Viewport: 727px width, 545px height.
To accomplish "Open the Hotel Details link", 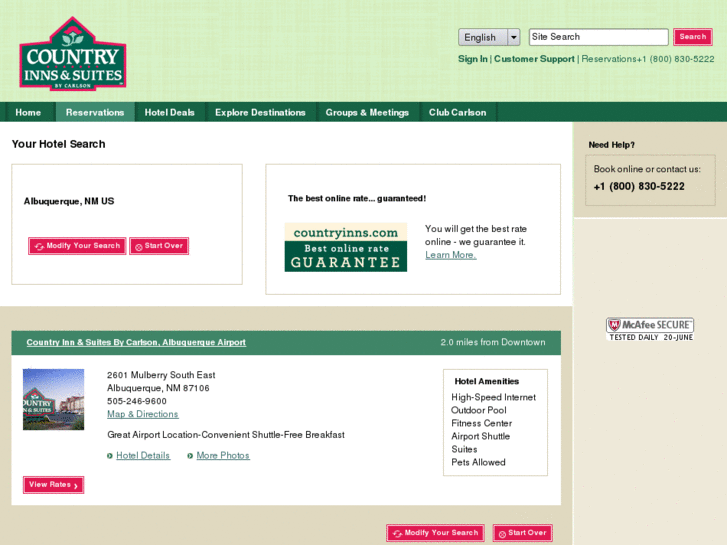I will coord(143,455).
